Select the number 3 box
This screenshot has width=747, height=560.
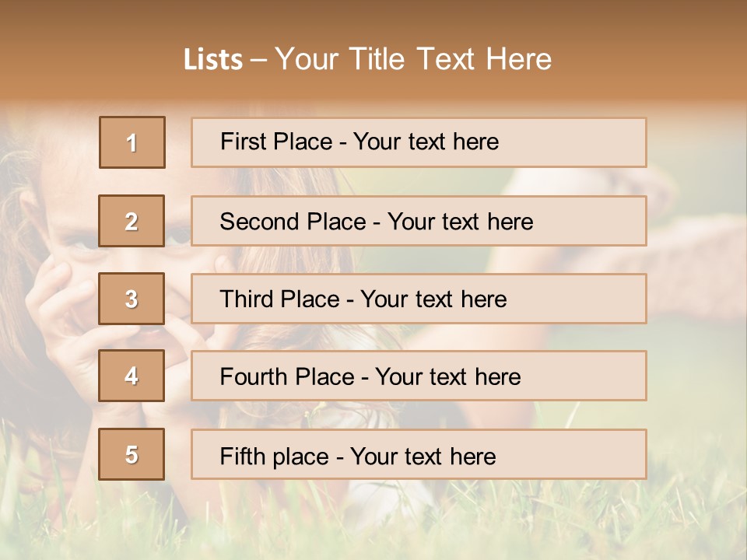(x=132, y=299)
